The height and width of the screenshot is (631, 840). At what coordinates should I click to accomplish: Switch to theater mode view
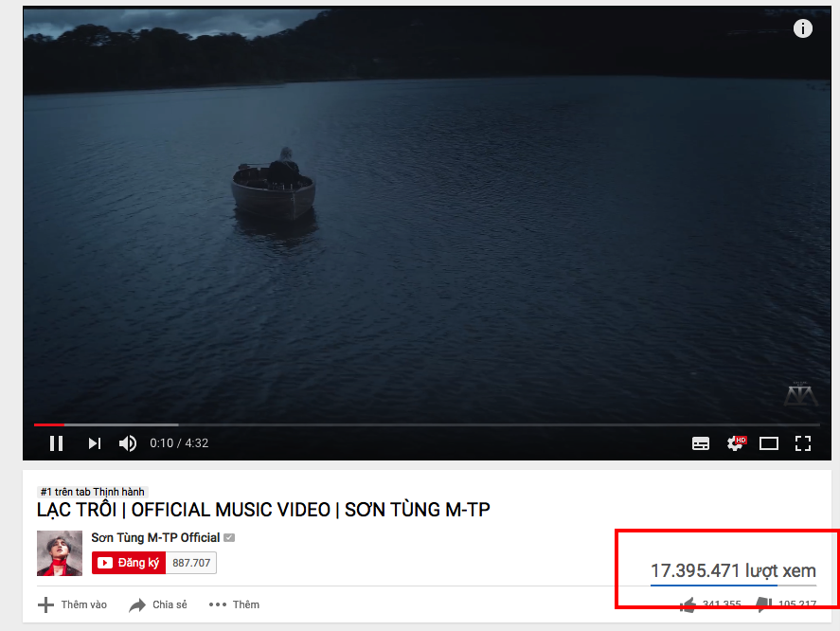769,443
